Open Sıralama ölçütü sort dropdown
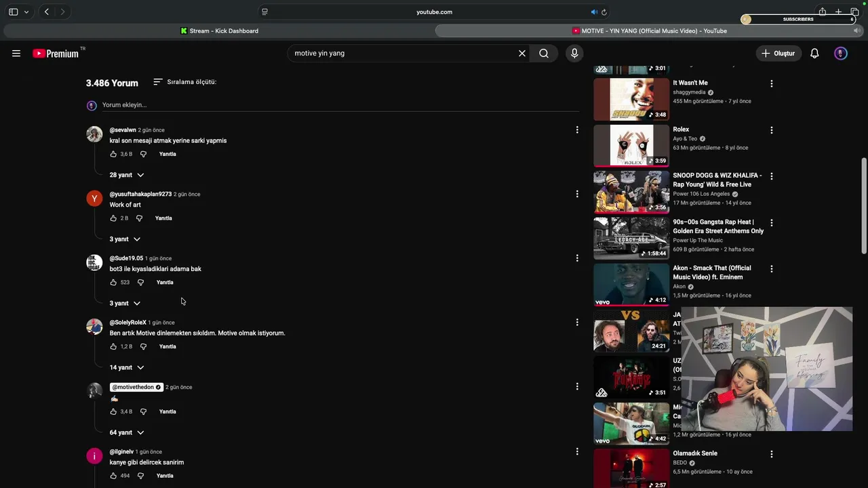 (x=184, y=82)
